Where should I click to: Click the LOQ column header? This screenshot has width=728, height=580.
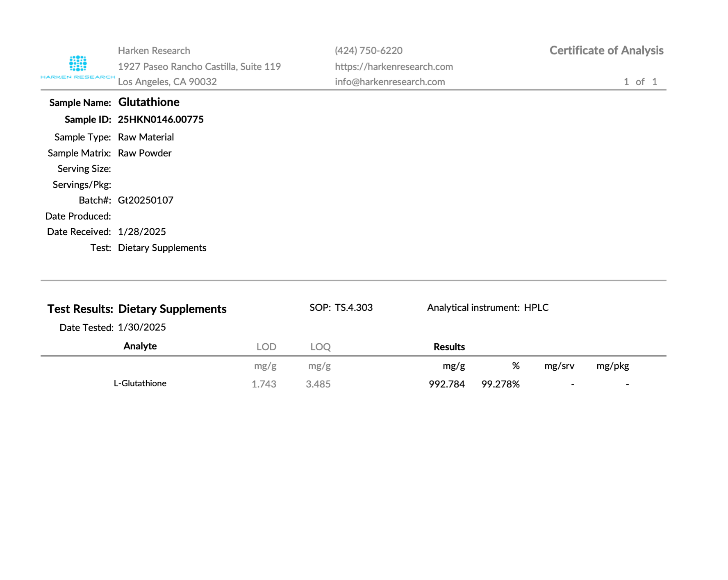click(x=321, y=347)
